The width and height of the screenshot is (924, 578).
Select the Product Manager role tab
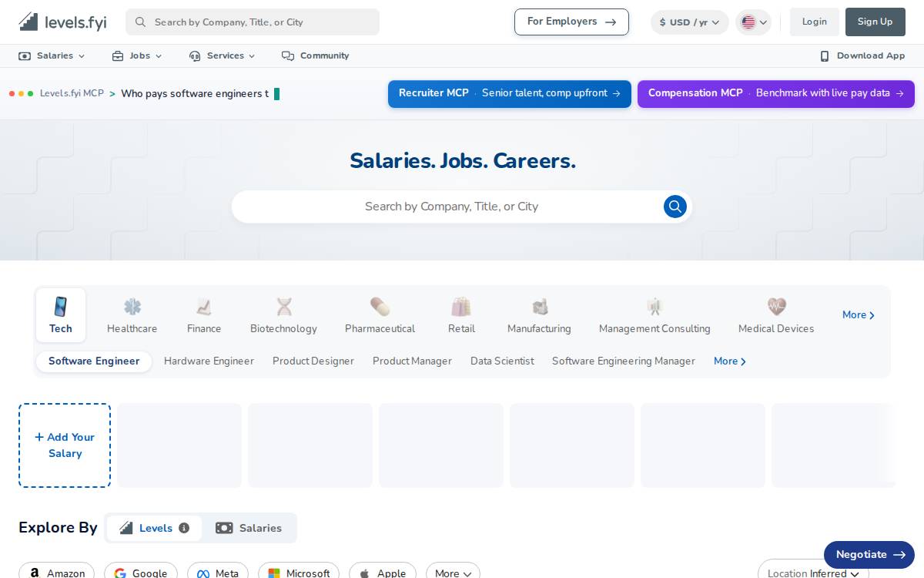pos(412,361)
